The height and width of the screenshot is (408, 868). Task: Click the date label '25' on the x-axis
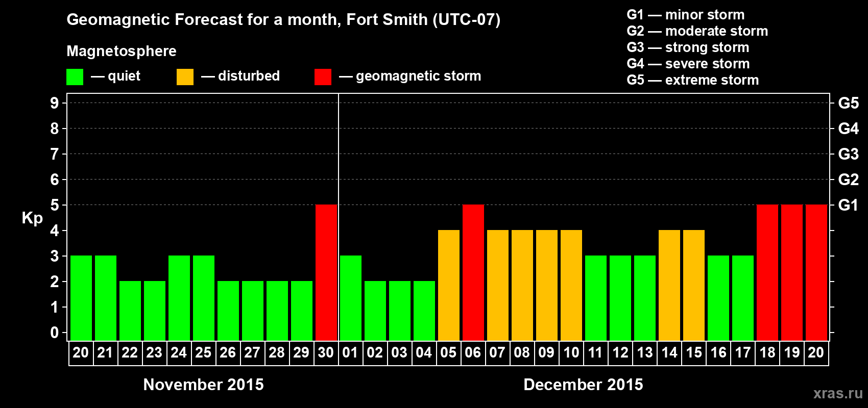point(203,353)
